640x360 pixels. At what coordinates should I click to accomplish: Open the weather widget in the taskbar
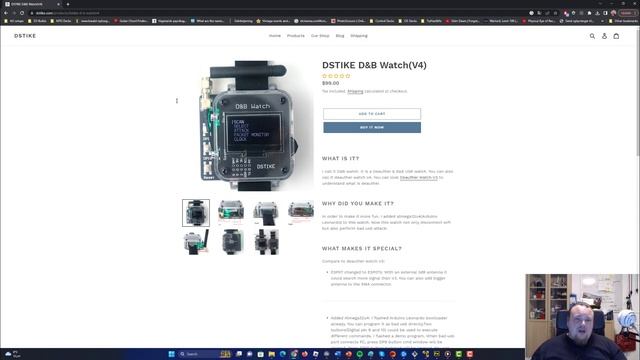(12, 354)
